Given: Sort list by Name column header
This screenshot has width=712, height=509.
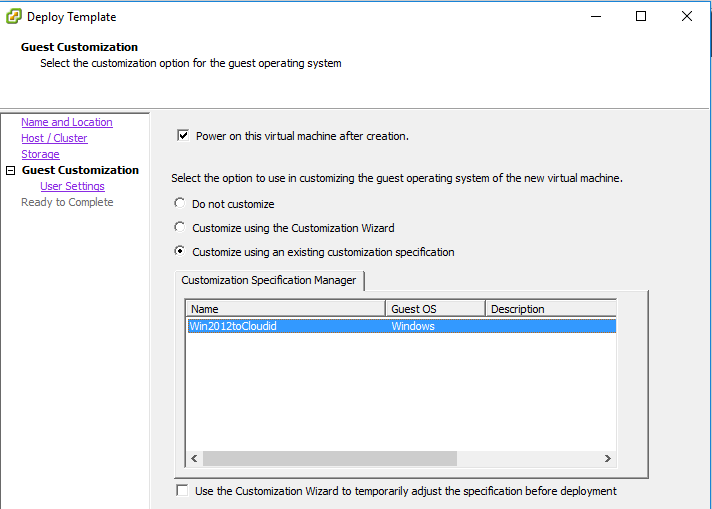Looking at the screenshot, I should point(286,309).
